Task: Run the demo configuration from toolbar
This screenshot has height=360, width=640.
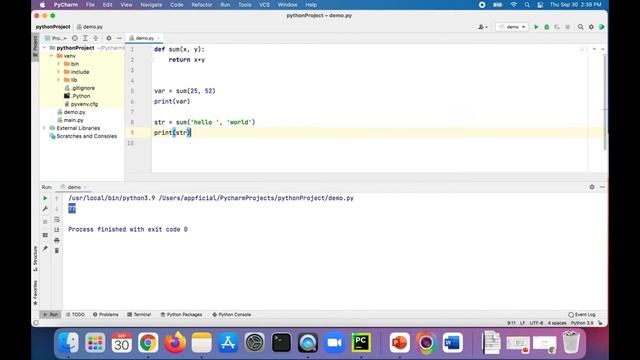Action: (536, 27)
